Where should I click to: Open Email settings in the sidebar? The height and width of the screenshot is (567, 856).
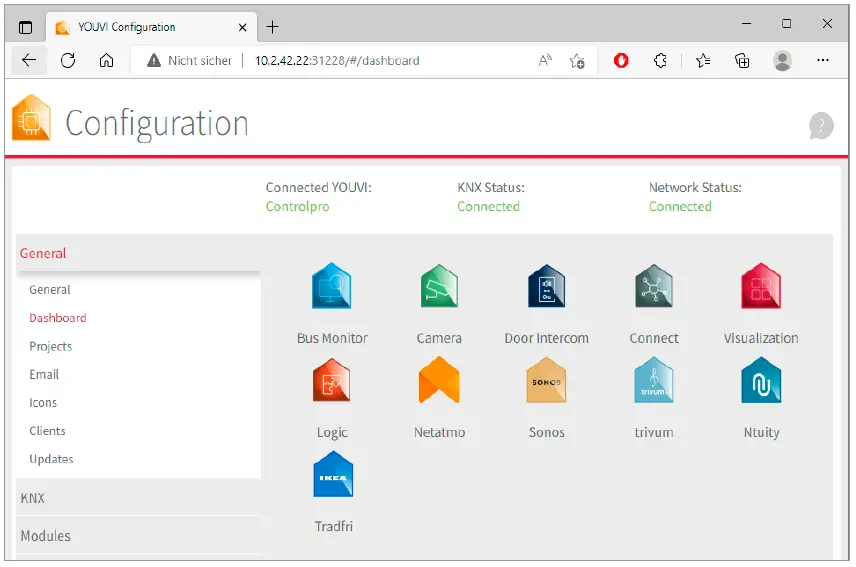44,374
